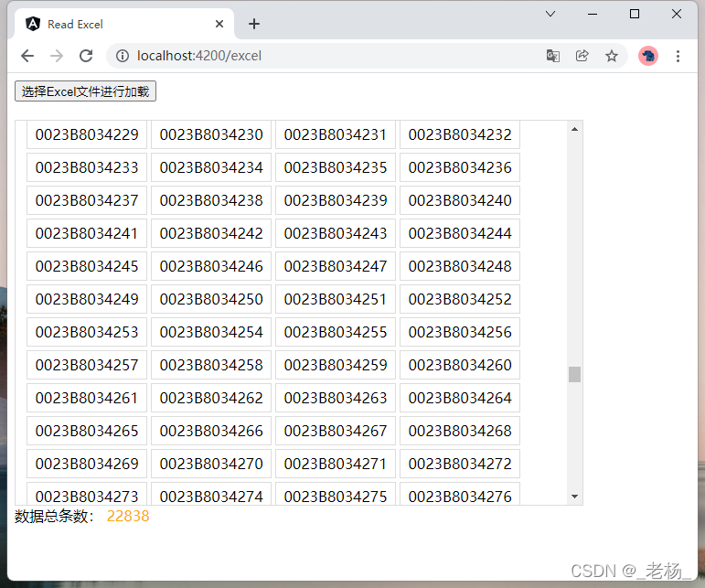Click code 0023B8034264
Screen dimensions: 705x588
click(x=460, y=398)
